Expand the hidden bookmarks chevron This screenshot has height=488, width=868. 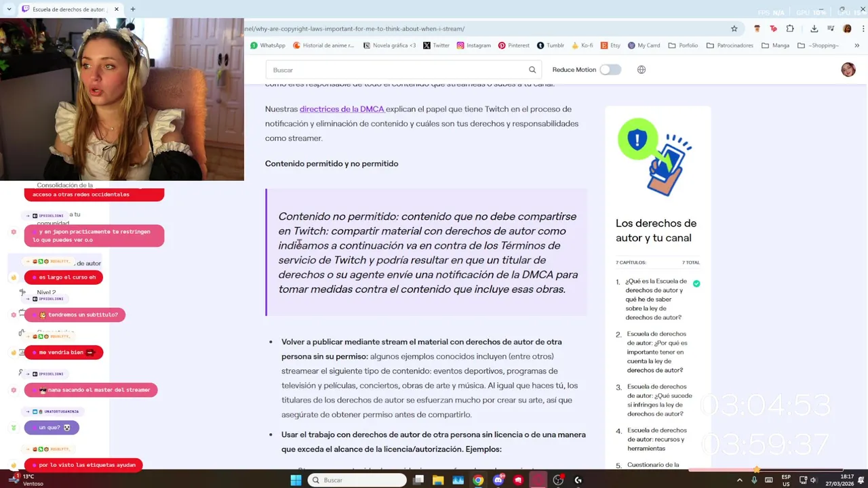[856, 45]
